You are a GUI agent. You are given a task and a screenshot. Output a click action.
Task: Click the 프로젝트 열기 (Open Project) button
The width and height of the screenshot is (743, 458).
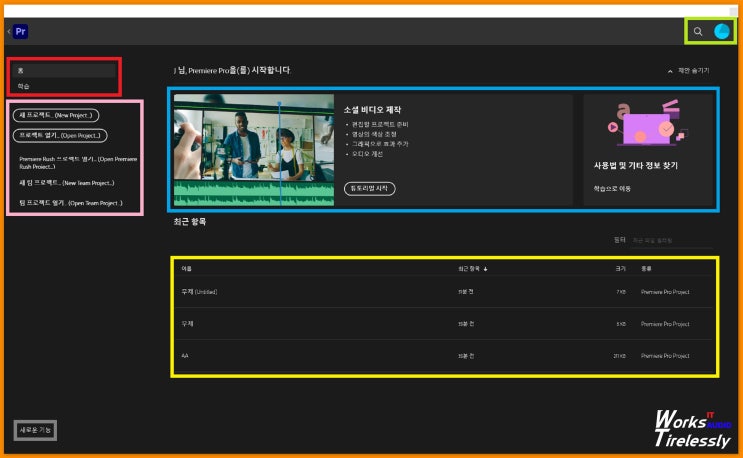(60, 135)
